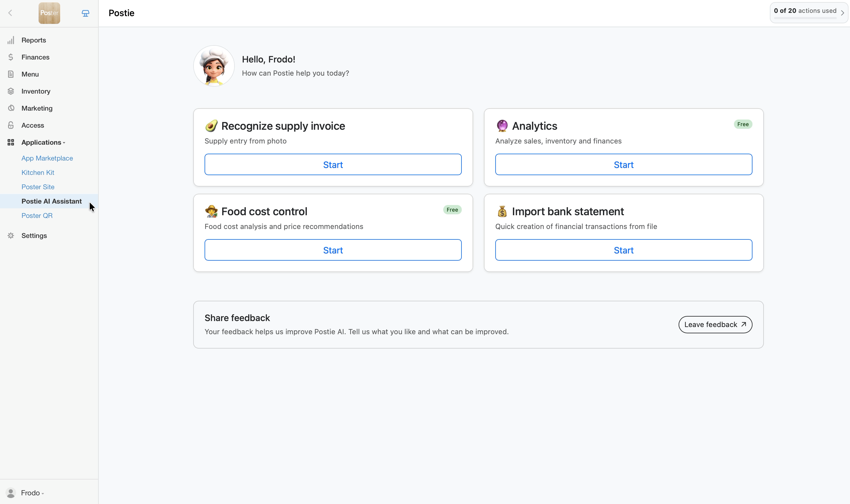Open the Poster QR link
The width and height of the screenshot is (850, 504).
[37, 216]
